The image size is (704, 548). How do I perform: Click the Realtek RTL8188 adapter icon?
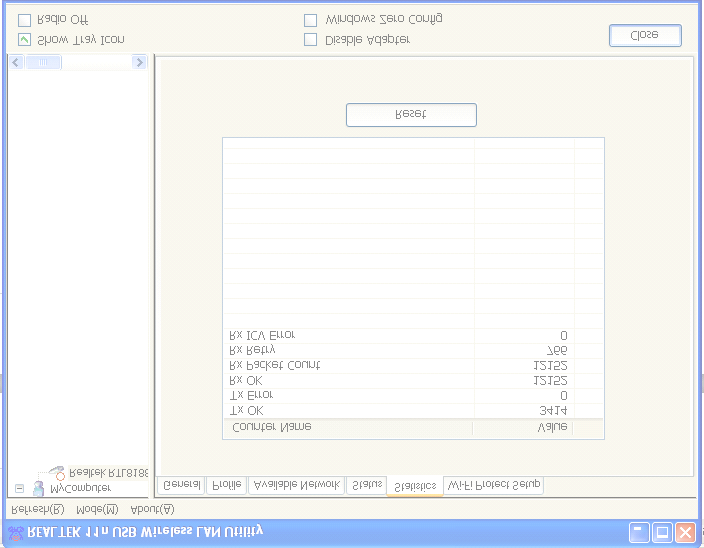point(57,473)
